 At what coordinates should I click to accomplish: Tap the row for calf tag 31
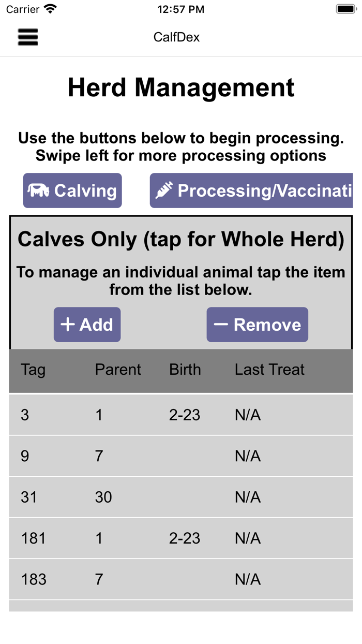[x=180, y=496]
